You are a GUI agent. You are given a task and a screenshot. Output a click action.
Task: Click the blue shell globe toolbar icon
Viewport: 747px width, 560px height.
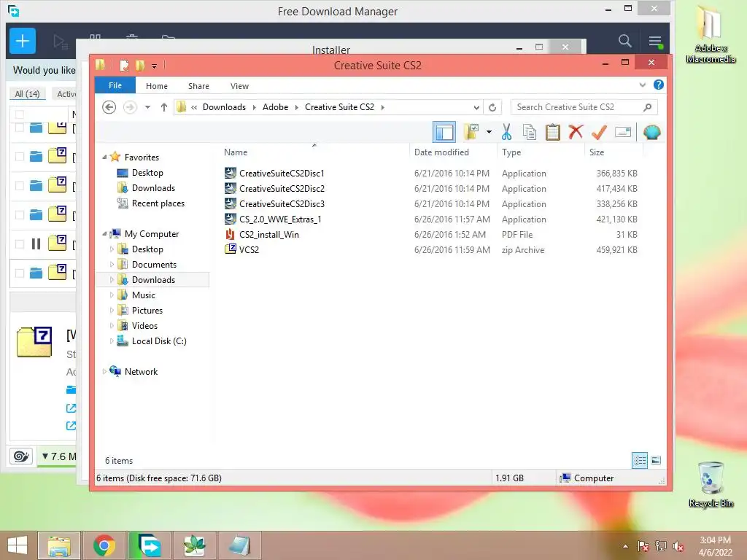(x=651, y=133)
